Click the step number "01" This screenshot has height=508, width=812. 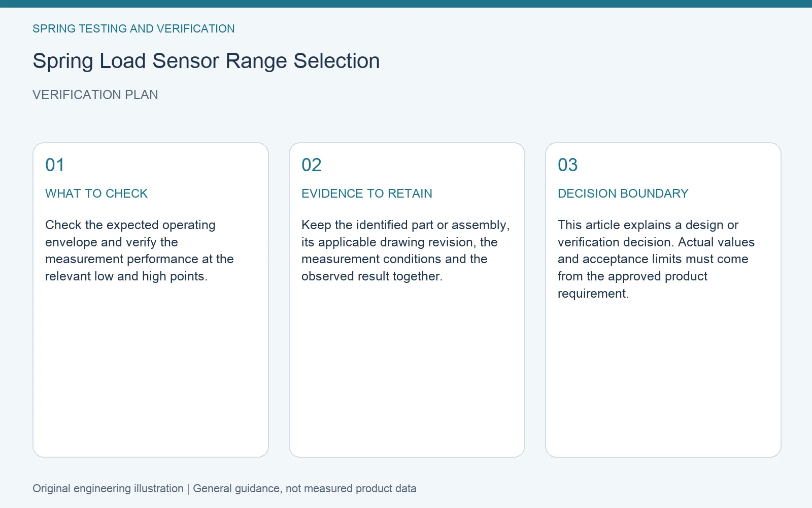pos(55,165)
